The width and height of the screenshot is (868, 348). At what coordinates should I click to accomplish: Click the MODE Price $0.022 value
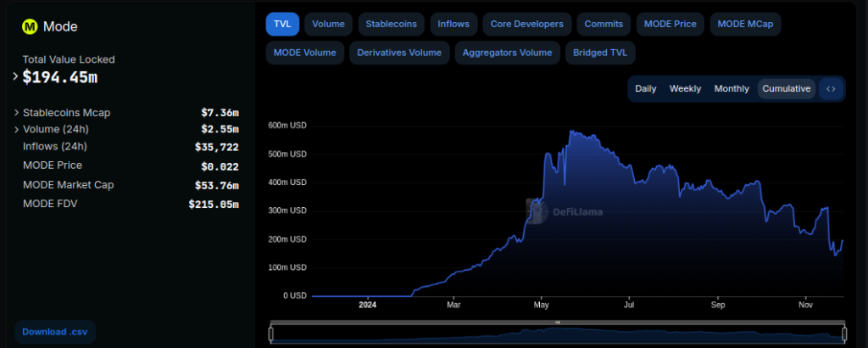pos(220,167)
